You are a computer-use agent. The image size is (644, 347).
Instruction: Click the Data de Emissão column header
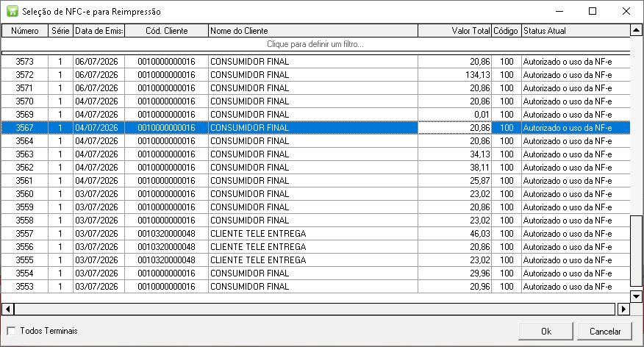[x=99, y=31]
